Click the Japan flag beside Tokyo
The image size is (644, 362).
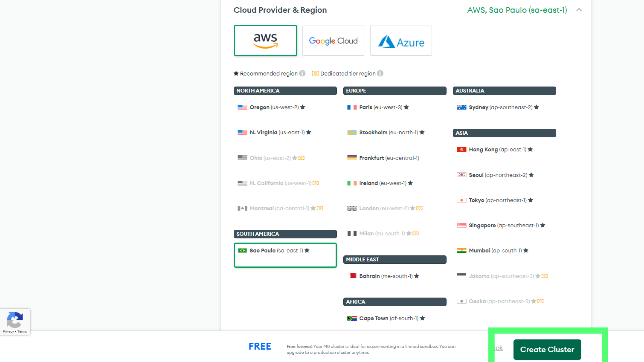pos(461,200)
